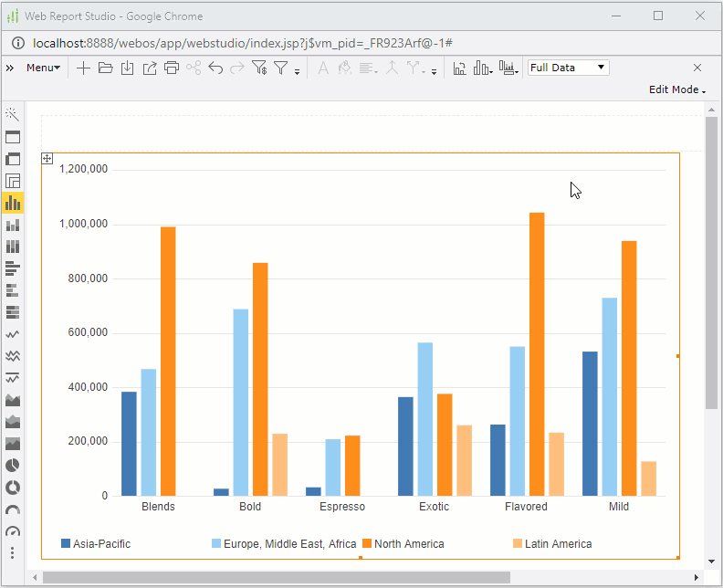Toggle Asia-Pacific legend entry
This screenshot has height=588, width=723.
point(101,544)
